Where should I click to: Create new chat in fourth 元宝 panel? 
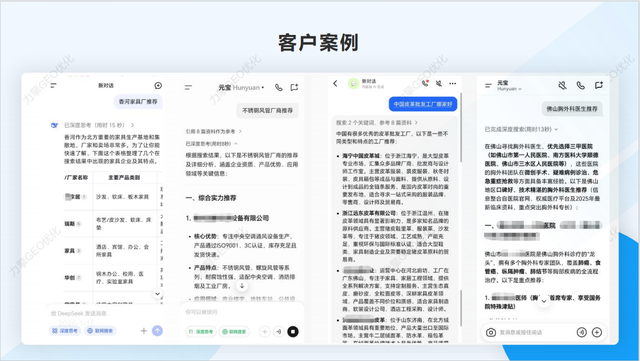[x=599, y=85]
